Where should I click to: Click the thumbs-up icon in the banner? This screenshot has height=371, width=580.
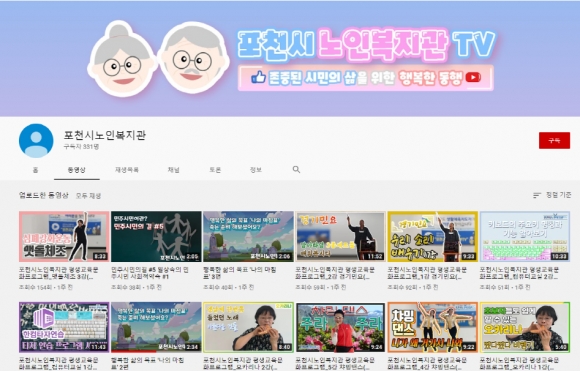[258, 77]
